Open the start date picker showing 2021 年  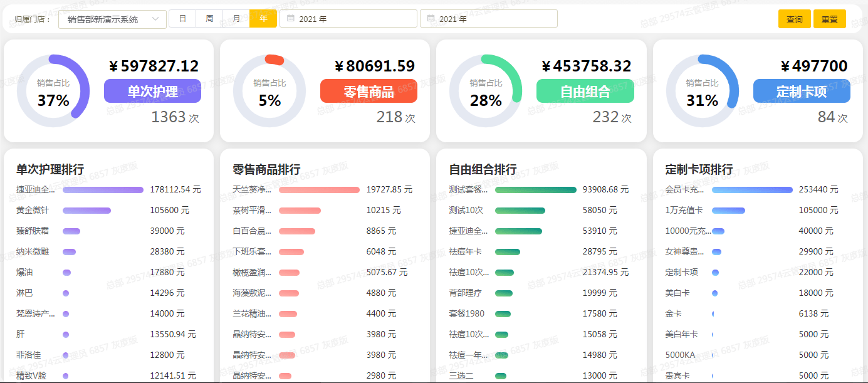(x=348, y=19)
